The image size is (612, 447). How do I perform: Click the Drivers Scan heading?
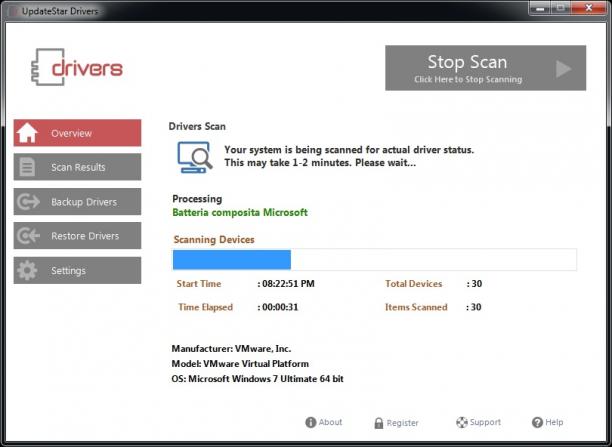tap(197, 126)
